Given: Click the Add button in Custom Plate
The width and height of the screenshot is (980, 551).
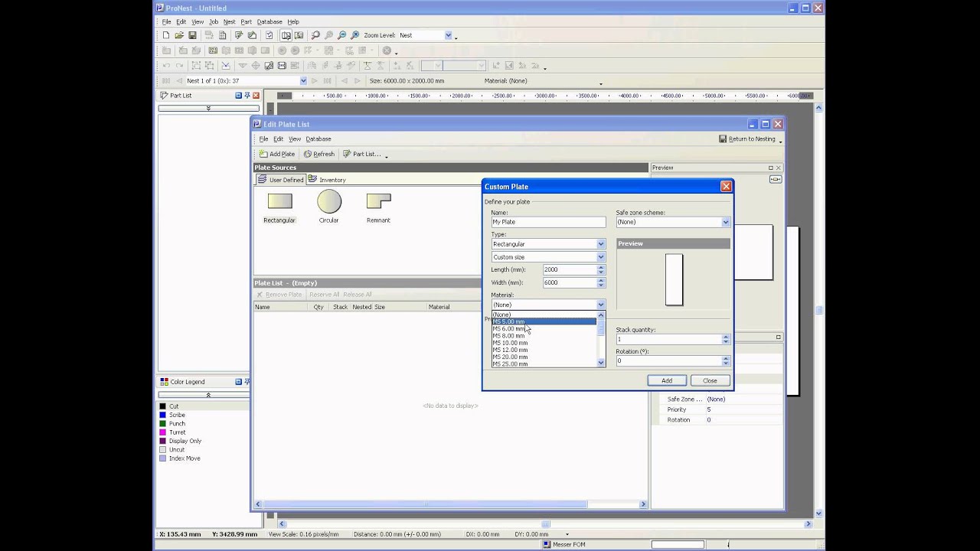Looking at the screenshot, I should (x=667, y=380).
